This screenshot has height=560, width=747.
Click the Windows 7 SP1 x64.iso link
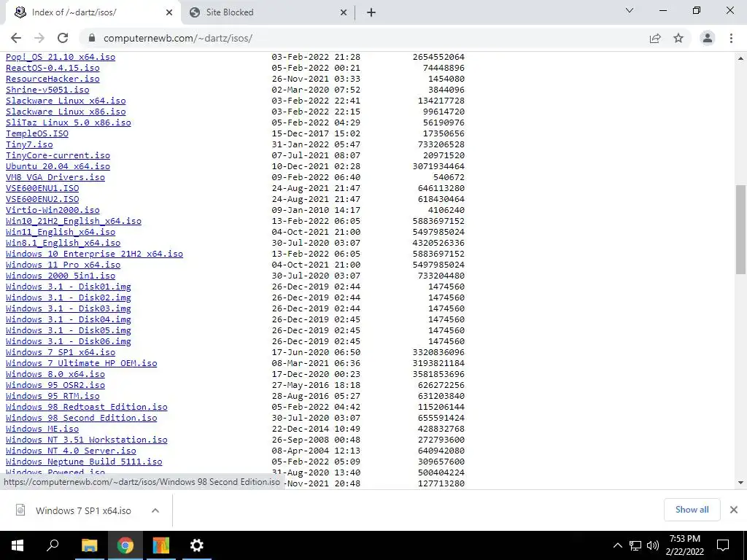61,352
